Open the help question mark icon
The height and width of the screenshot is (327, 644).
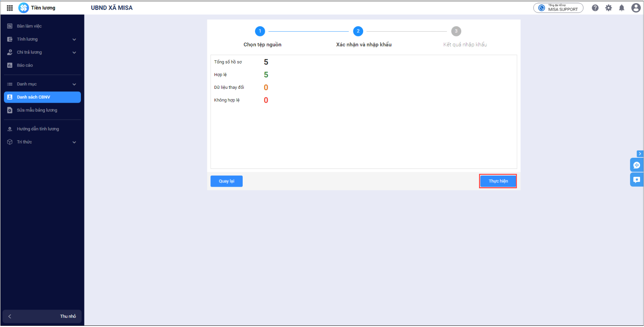click(x=595, y=8)
